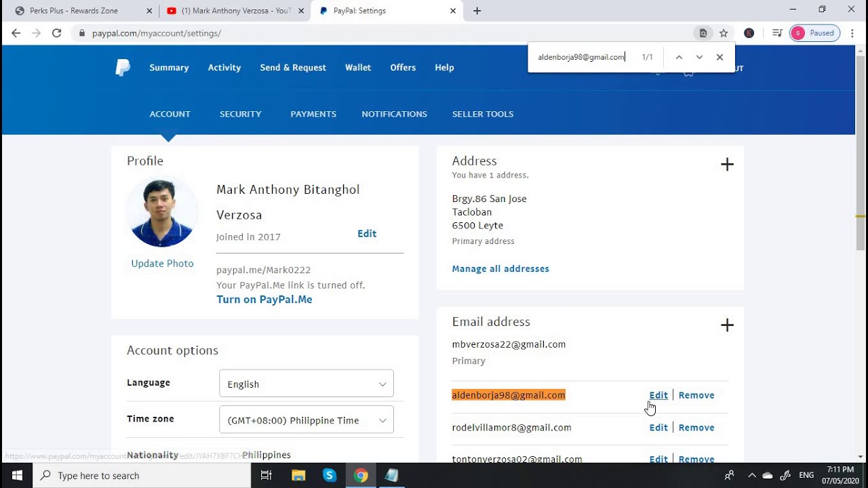Show hidden system tray icons

[751, 475]
